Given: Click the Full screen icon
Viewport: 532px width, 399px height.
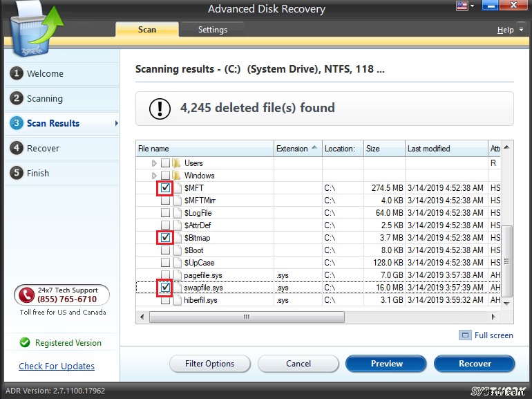Looking at the screenshot, I should [x=465, y=335].
